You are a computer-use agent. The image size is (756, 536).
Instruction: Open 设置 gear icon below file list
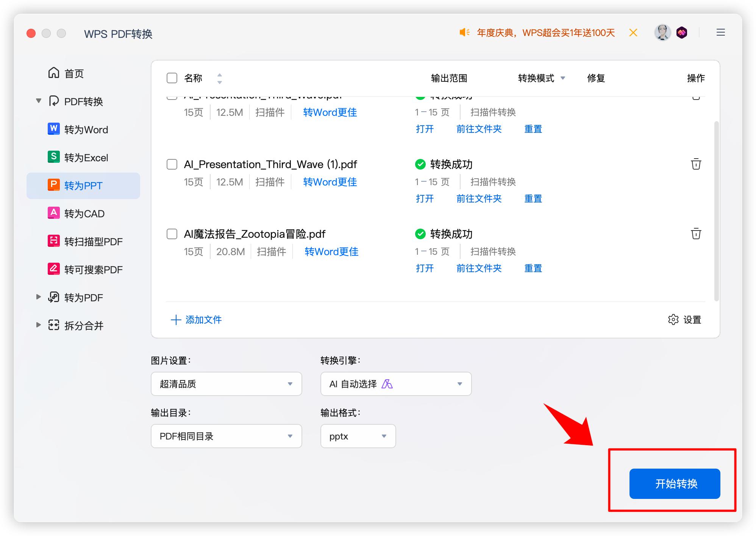(x=673, y=319)
